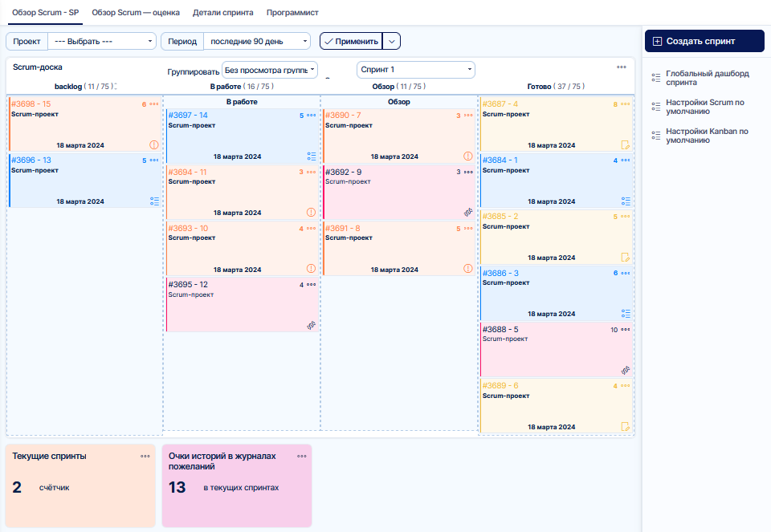Click the story points value 13
The height and width of the screenshot is (532, 771).
pyautogui.click(x=177, y=487)
